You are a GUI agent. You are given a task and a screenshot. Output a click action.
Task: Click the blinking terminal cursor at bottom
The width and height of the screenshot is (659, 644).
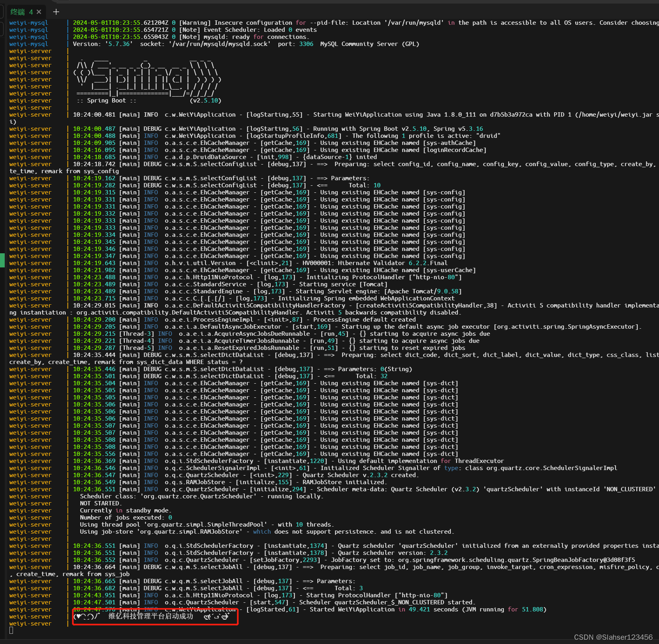click(11, 630)
